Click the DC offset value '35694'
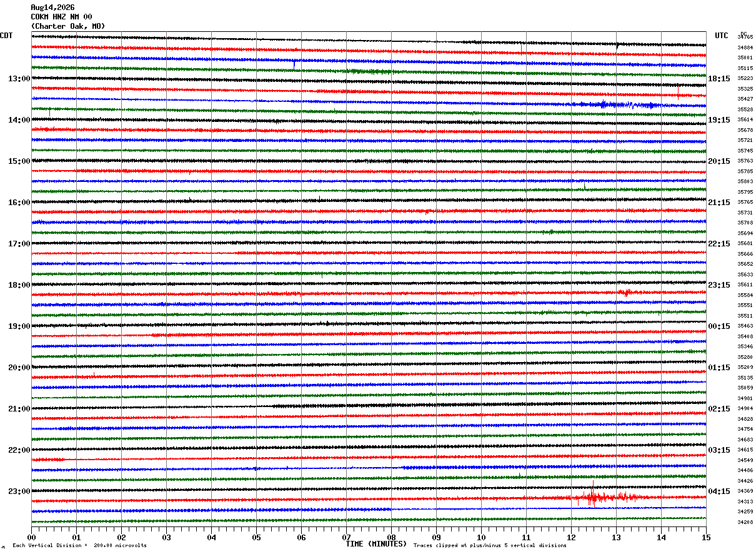756x554 pixels. (745, 233)
